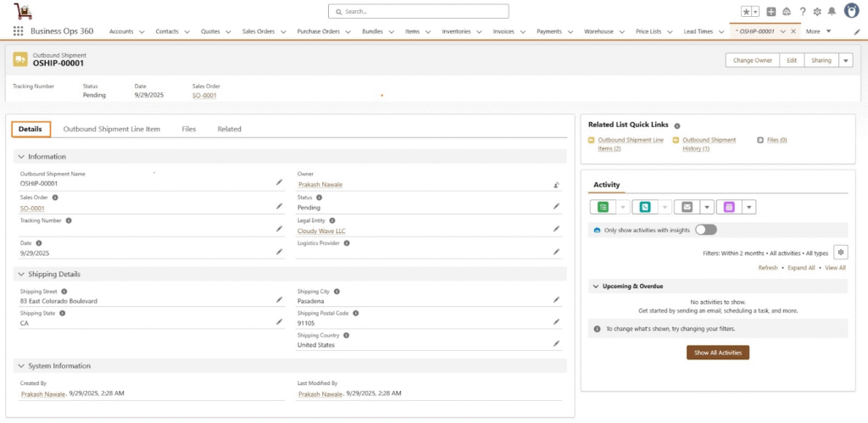
Task: Open dropdown next to Sharing button
Action: (x=845, y=60)
